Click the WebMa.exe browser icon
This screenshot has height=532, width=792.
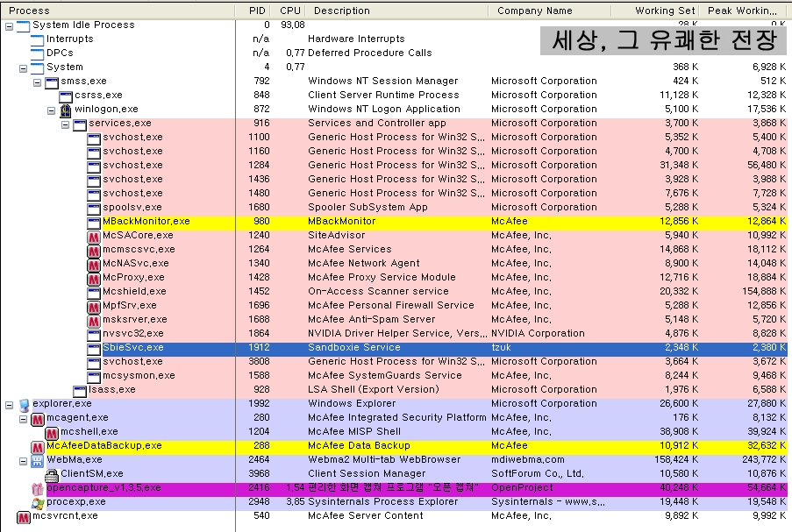(38, 461)
